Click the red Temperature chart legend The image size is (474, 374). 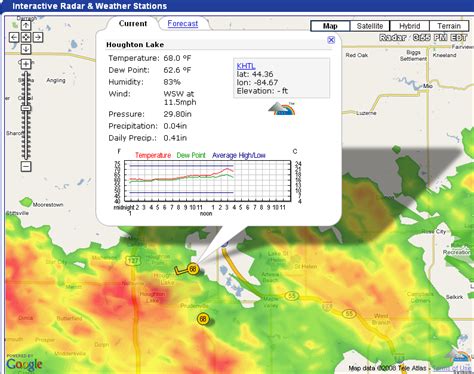[153, 155]
